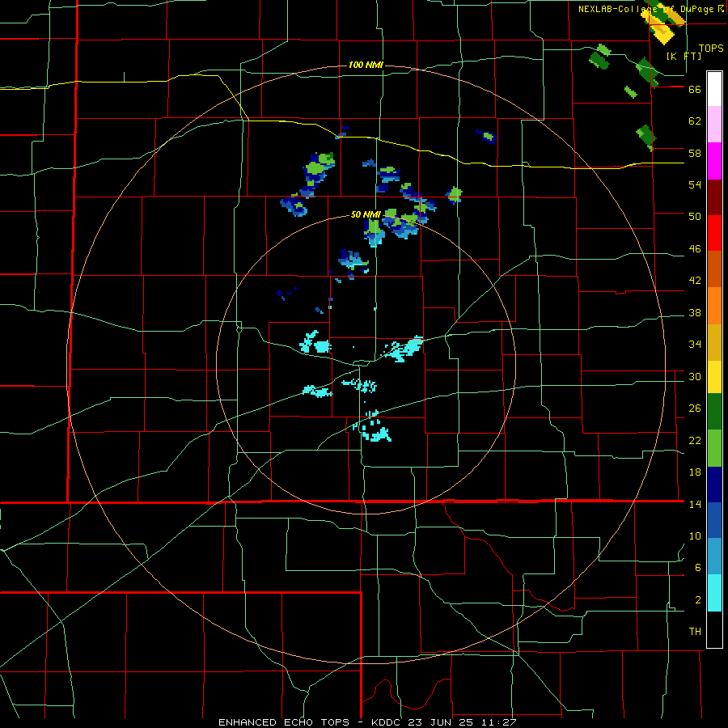Viewport: 728px width, 728px height.
Task: Click the gold legend color band
Action: pyautogui.click(x=714, y=342)
